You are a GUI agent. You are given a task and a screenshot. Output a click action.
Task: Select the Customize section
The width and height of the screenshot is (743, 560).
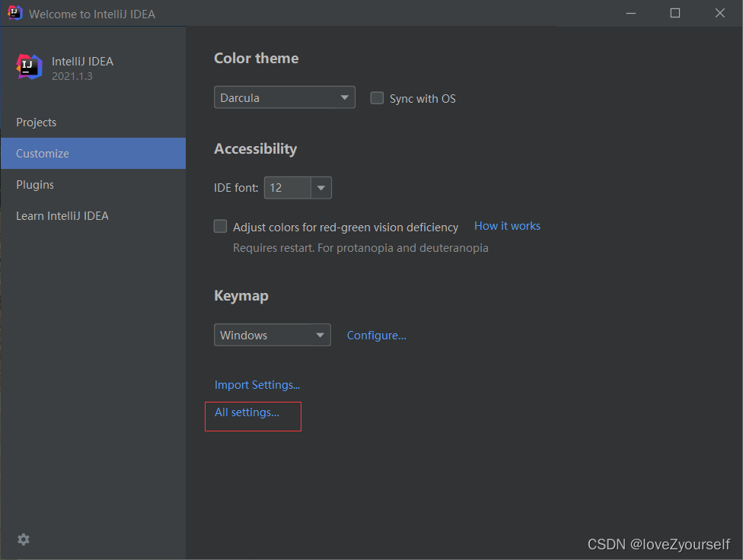[94, 154]
